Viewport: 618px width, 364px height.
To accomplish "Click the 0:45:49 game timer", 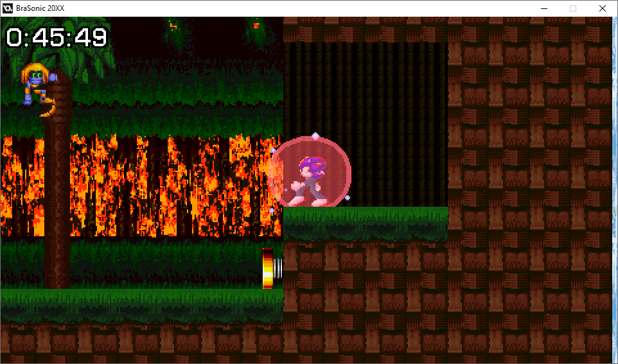I will (57, 37).
